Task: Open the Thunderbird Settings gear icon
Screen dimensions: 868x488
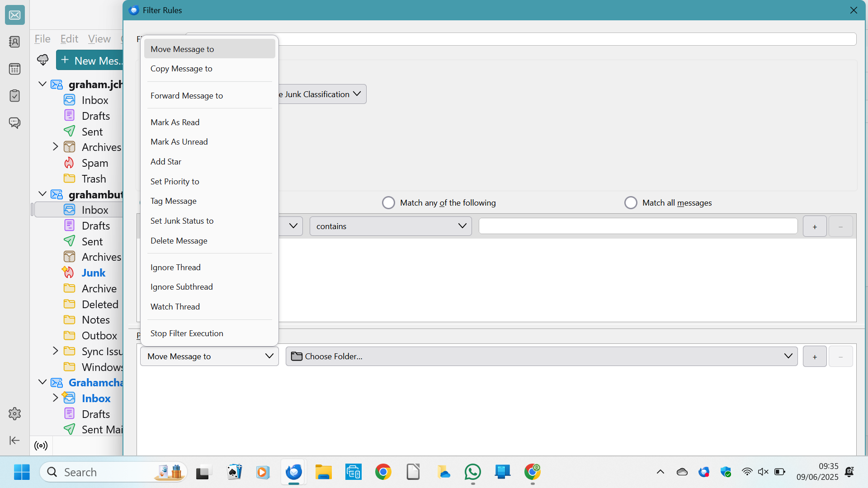Action: pyautogui.click(x=14, y=413)
